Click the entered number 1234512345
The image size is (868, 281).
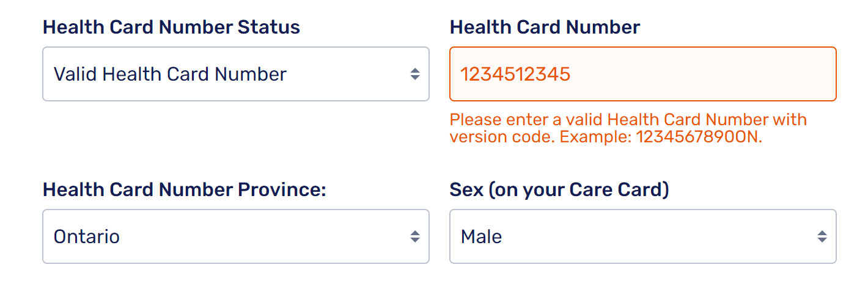pos(515,75)
